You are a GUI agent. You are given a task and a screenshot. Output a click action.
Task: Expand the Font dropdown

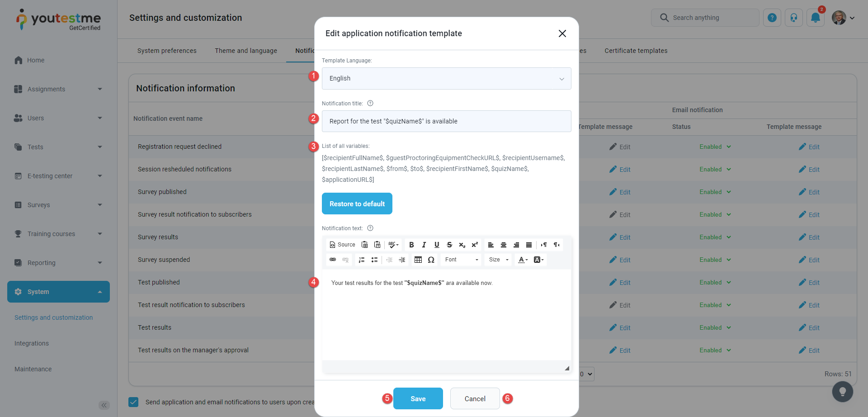tap(461, 260)
